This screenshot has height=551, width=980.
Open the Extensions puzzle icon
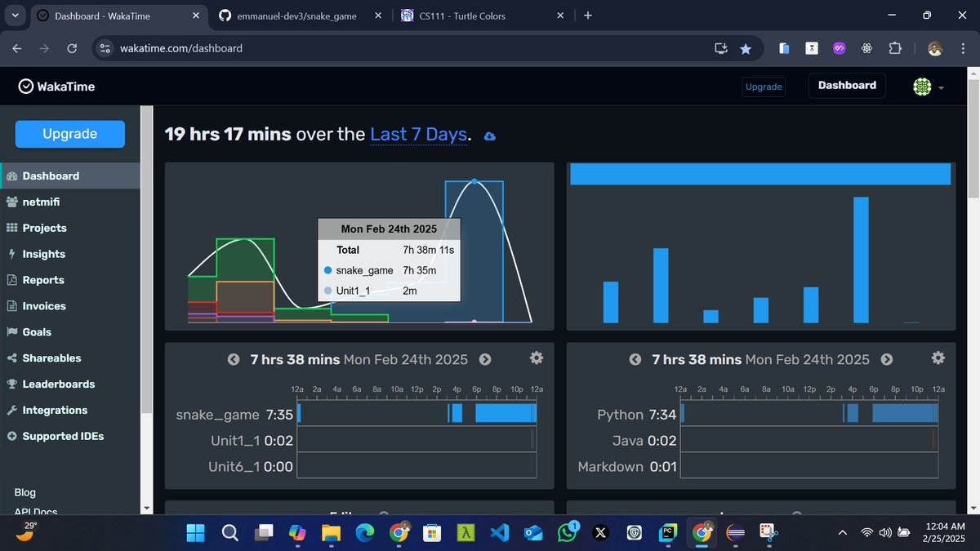pyautogui.click(x=895, y=48)
